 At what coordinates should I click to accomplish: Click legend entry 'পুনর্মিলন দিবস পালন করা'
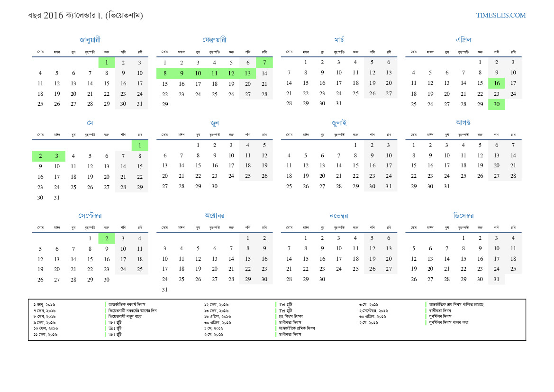coord(449,322)
